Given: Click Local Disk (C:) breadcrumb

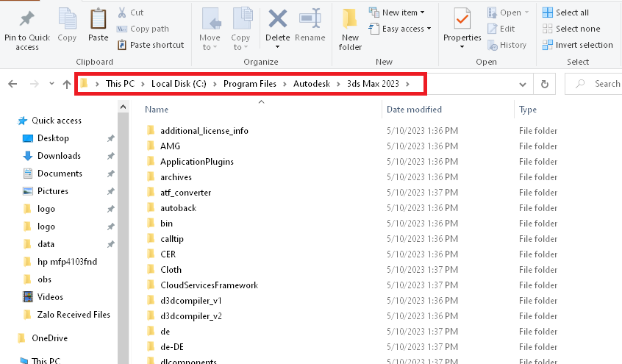Looking at the screenshot, I should coord(179,84).
